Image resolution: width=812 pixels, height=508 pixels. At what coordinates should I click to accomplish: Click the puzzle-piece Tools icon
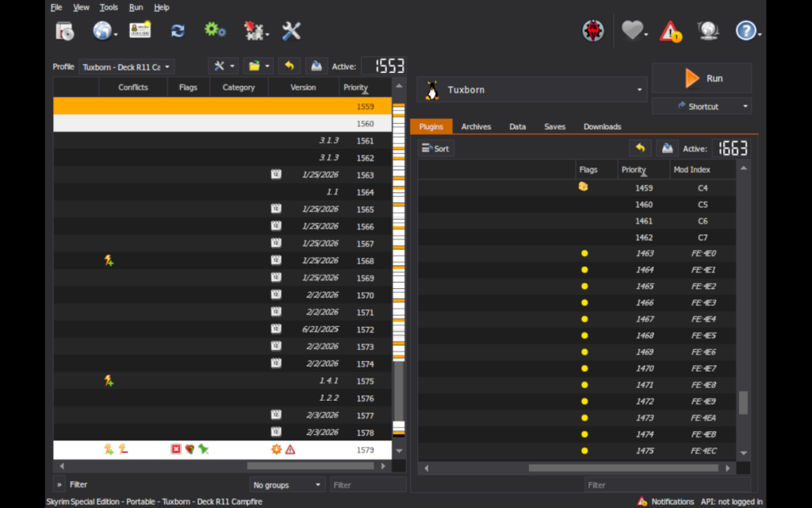click(254, 31)
